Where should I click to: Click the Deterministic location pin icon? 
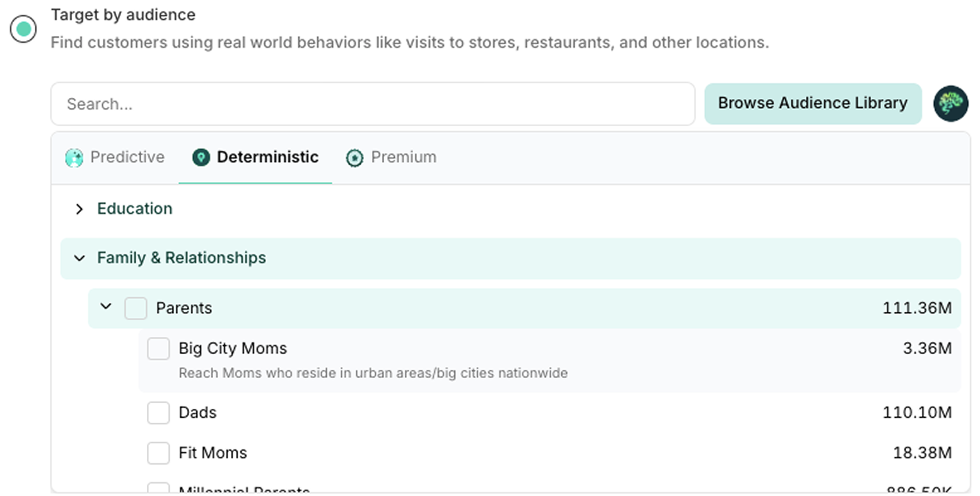pyautogui.click(x=201, y=157)
